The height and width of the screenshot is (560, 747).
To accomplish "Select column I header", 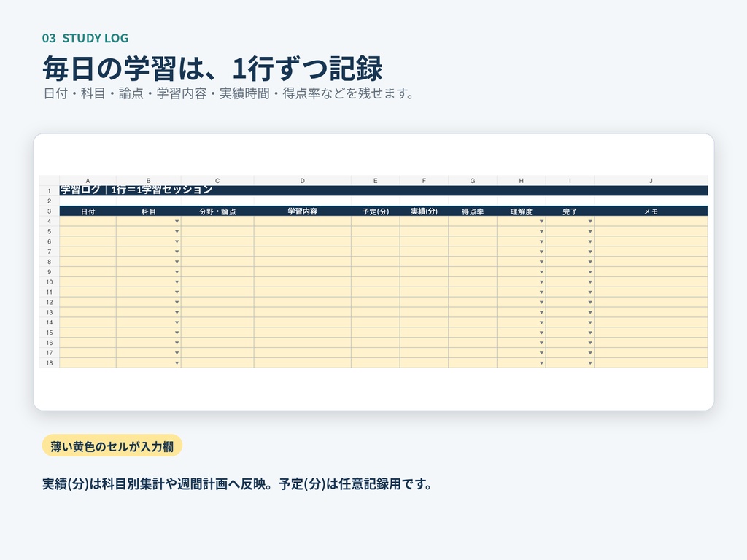I will tap(570, 181).
